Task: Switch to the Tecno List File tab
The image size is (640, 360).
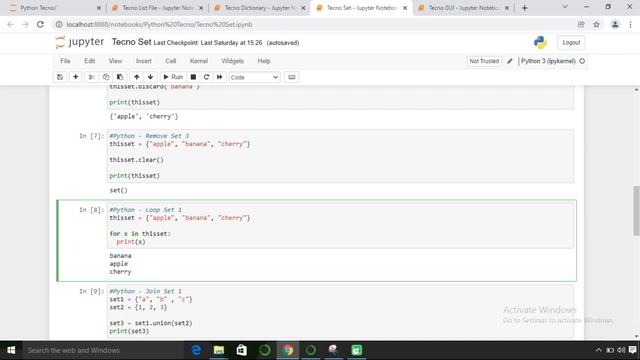Action: [x=157, y=8]
